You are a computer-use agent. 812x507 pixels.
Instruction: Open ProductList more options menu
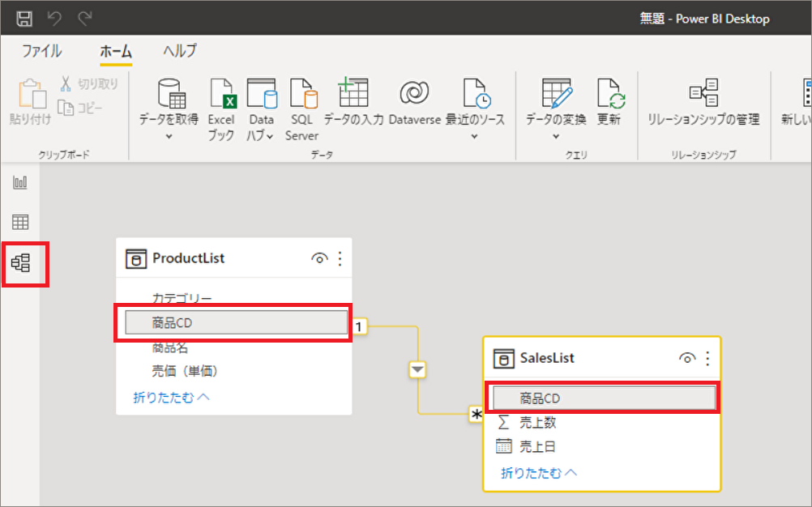(340, 258)
